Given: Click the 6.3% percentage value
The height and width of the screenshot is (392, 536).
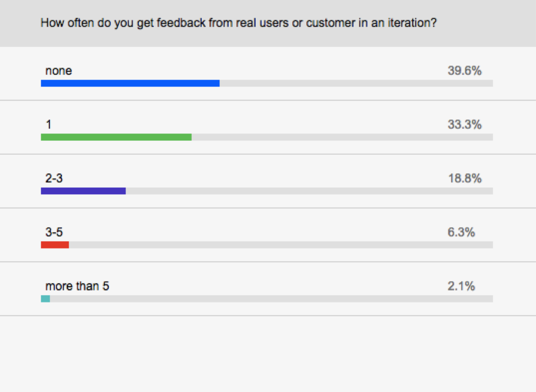Looking at the screenshot, I should (461, 233).
